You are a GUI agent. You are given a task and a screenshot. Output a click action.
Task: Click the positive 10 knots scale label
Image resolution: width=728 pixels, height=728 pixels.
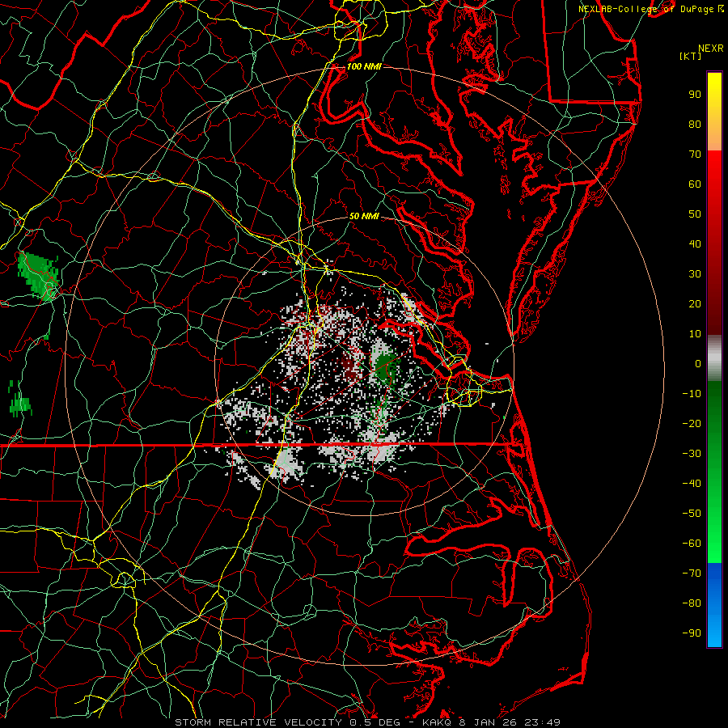click(695, 334)
